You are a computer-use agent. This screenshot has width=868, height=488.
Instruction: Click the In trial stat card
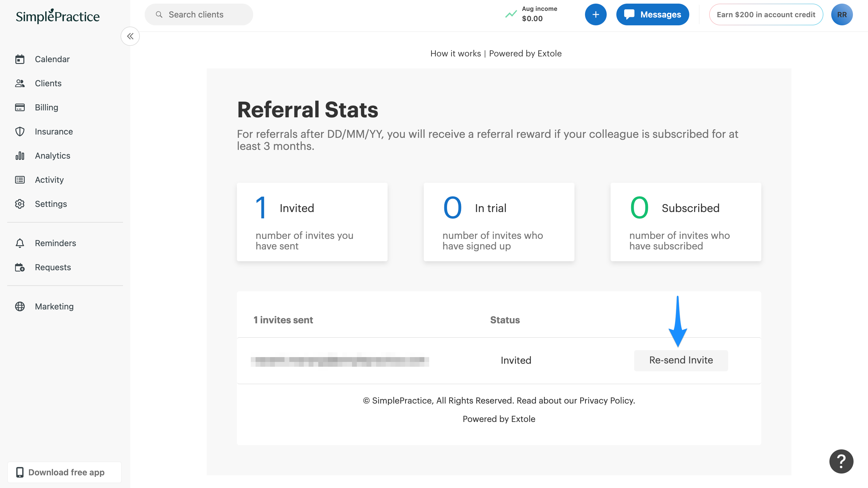499,222
